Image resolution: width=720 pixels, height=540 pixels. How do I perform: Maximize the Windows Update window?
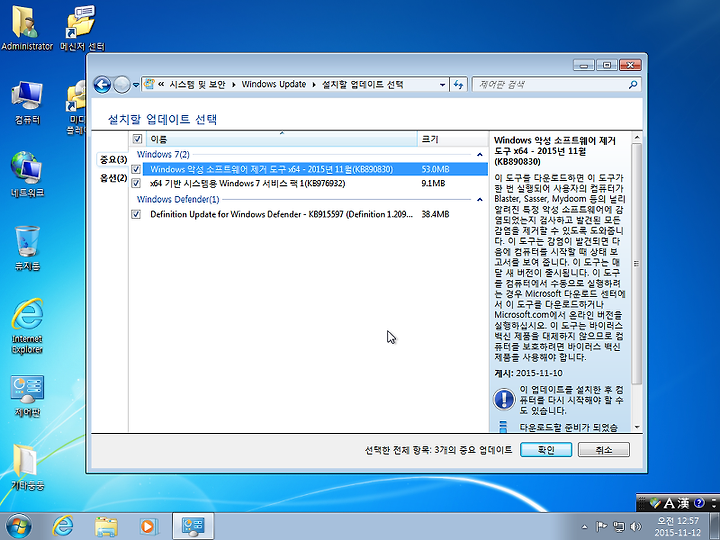[x=607, y=65]
